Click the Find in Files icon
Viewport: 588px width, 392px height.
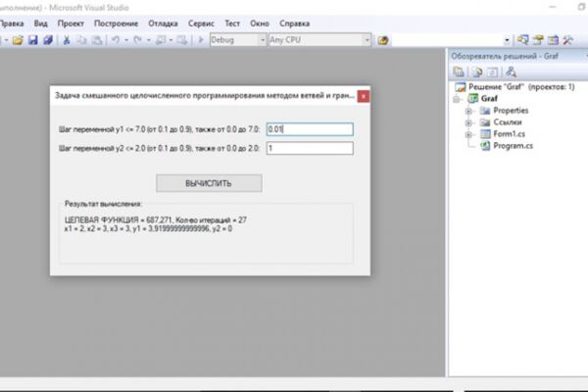(383, 40)
